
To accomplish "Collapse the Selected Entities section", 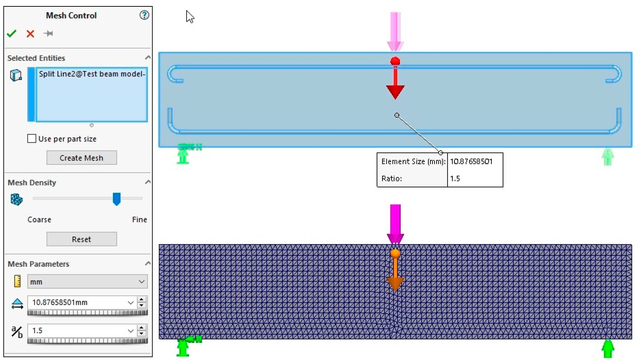I will (148, 58).
